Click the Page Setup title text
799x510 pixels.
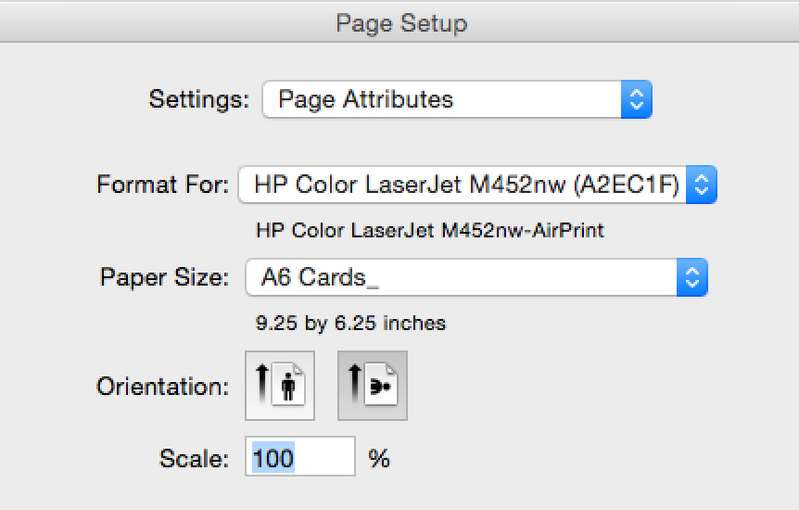pos(402,23)
